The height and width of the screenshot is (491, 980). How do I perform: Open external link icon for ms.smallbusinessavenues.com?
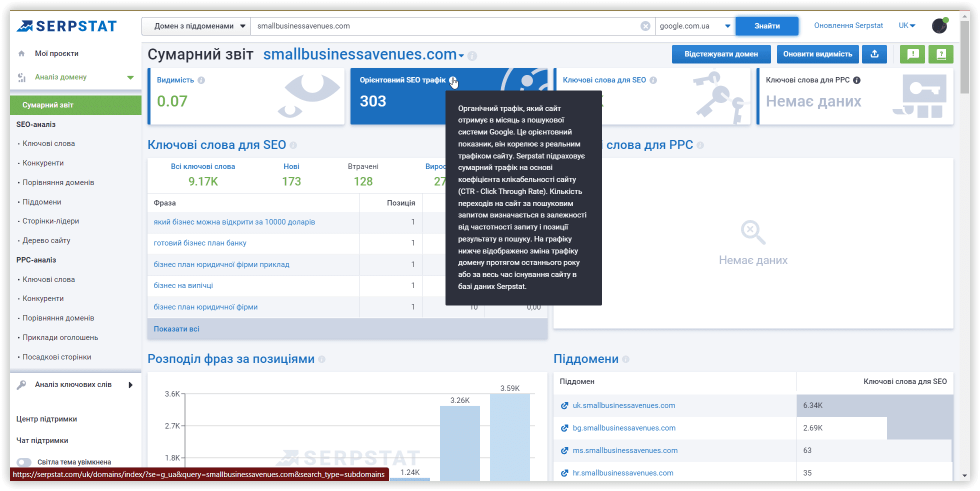coord(564,450)
